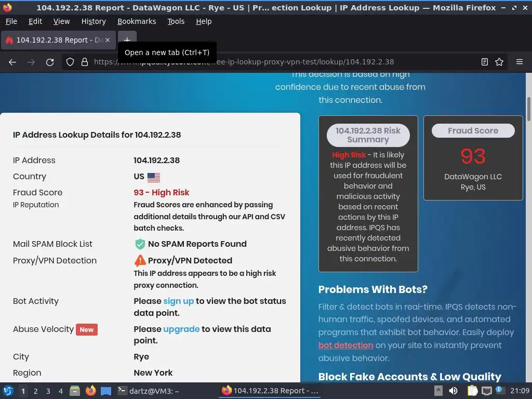The height and width of the screenshot is (399, 532).
Task: Click the 'Problems With Bots?' heading
Action: click(373, 289)
